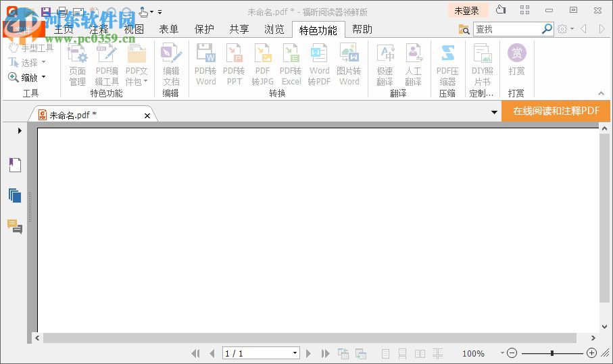Show the comments panel in sidebar
Image resolution: width=613 pixels, height=364 pixels.
15,226
